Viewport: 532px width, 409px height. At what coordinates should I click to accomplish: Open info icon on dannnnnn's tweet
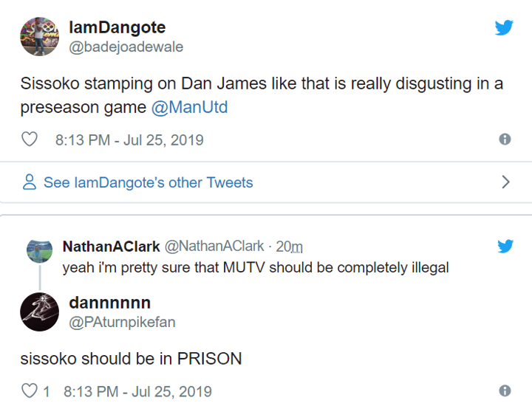coord(505,391)
